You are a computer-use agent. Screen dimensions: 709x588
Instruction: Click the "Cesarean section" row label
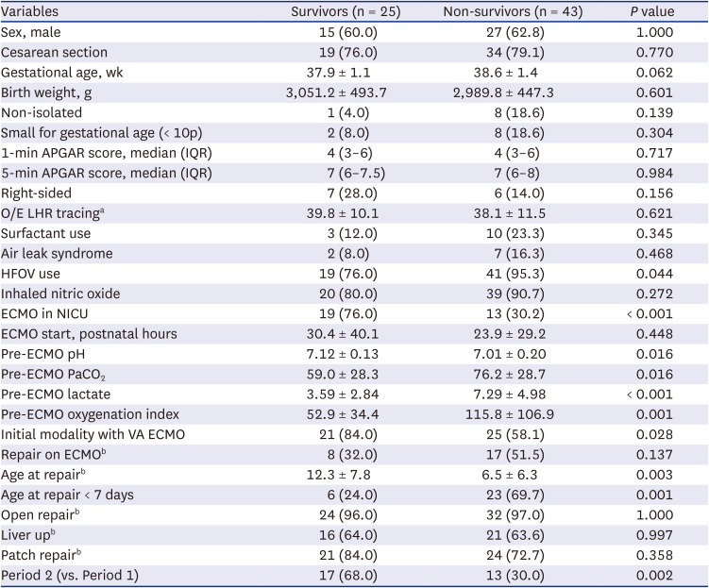pyautogui.click(x=55, y=53)
